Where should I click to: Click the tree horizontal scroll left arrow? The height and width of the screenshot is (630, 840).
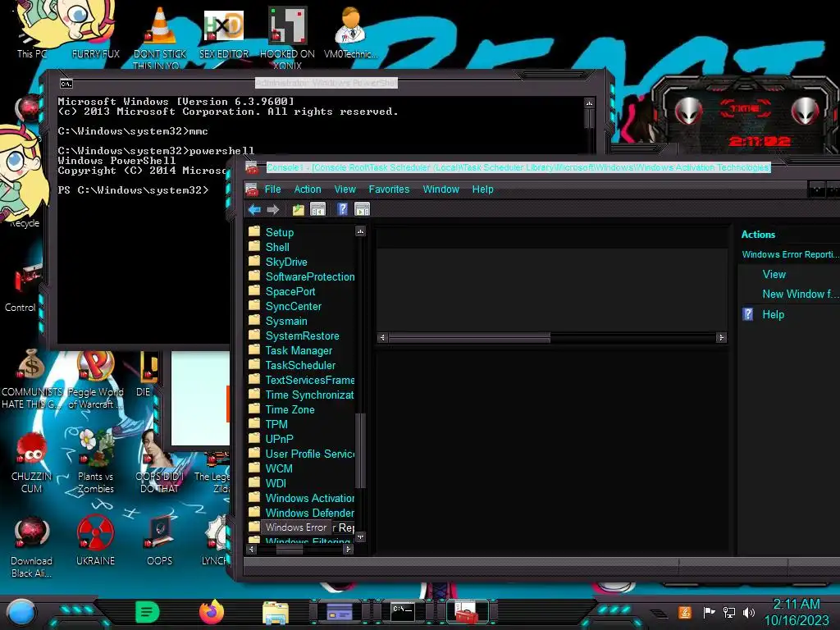[251, 549]
